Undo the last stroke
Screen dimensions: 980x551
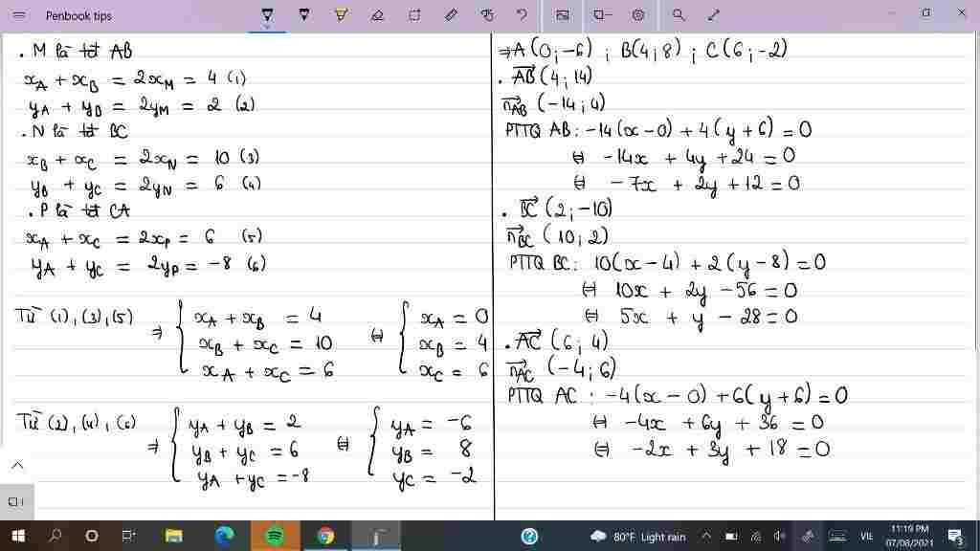pyautogui.click(x=522, y=15)
